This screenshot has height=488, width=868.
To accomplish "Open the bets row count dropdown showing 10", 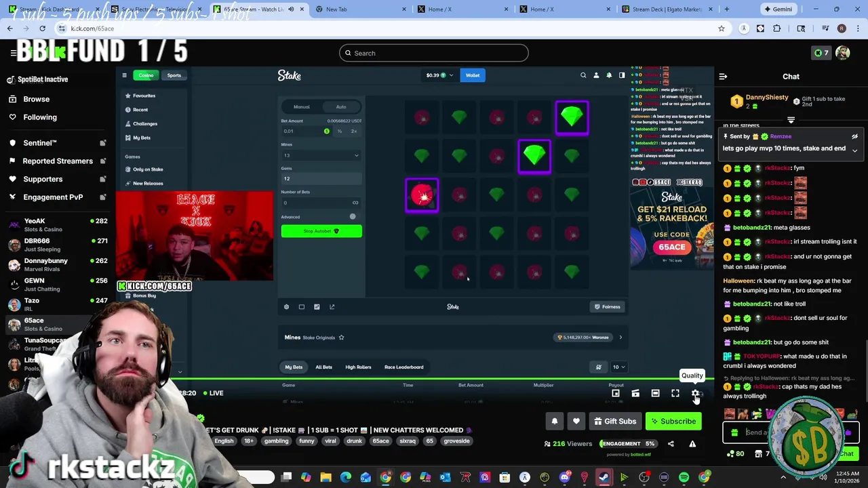I will 618,367.
